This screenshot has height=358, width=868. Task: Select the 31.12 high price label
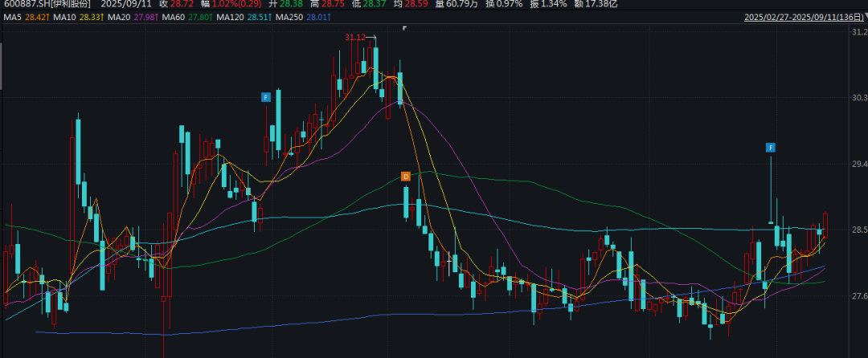[x=355, y=38]
